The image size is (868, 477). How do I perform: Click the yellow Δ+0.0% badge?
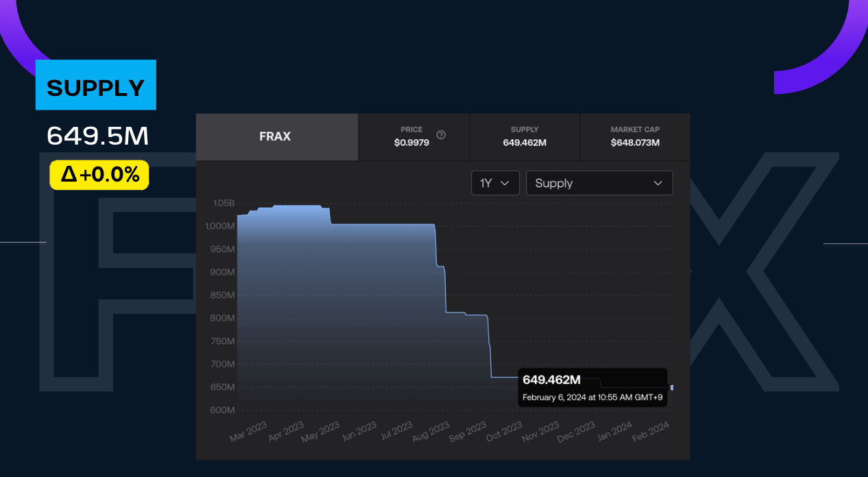pyautogui.click(x=99, y=175)
